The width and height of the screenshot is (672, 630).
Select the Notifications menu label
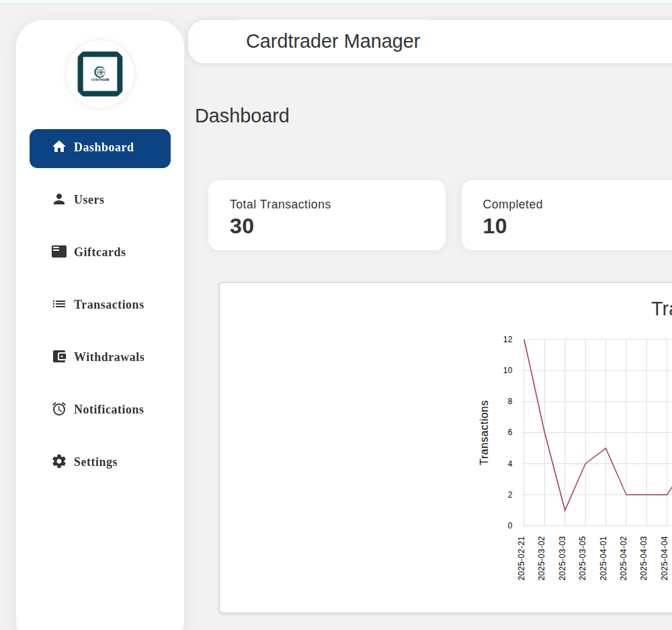coord(109,409)
